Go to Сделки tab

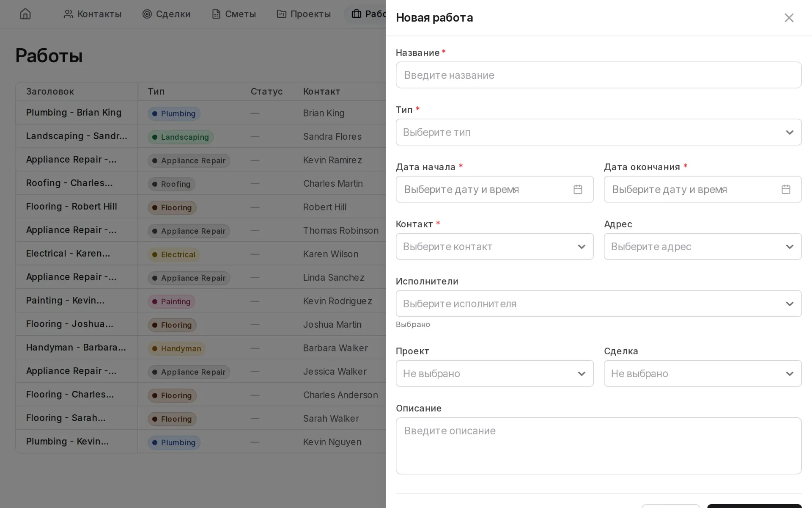click(167, 14)
